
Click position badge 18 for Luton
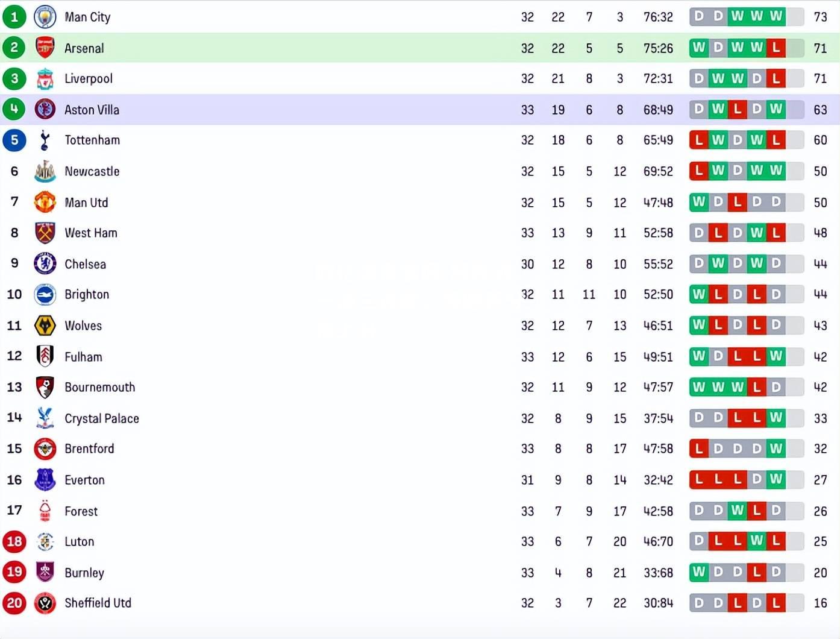(x=14, y=541)
